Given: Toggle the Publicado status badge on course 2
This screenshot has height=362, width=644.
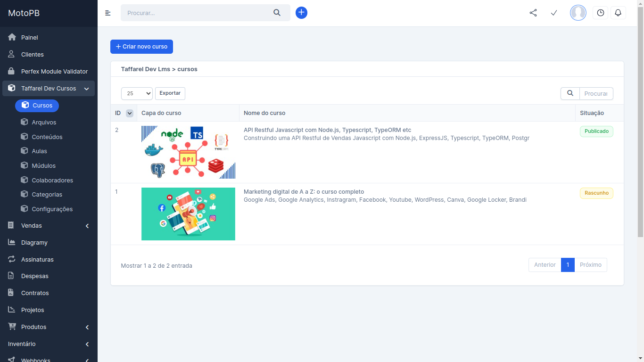Looking at the screenshot, I should [596, 132].
